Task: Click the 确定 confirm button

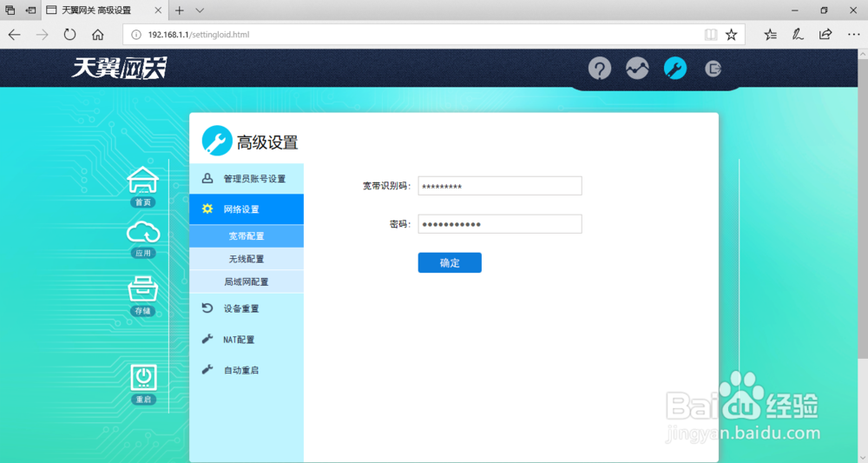Action: click(450, 262)
